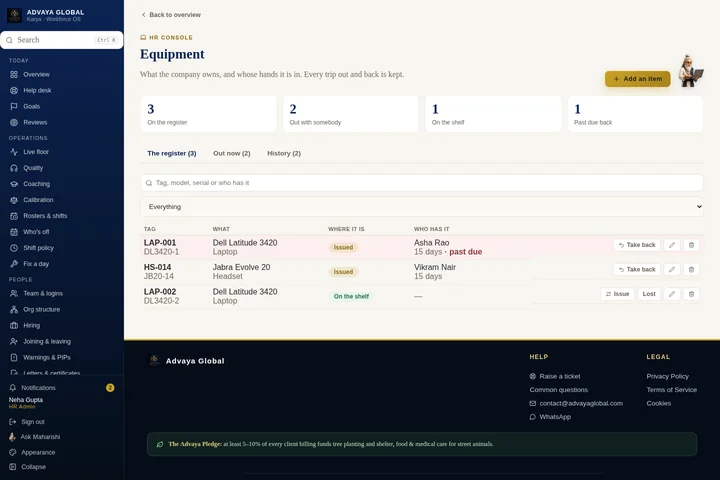Open Ask Maharishi assistant
The height and width of the screenshot is (480, 720).
click(40, 437)
